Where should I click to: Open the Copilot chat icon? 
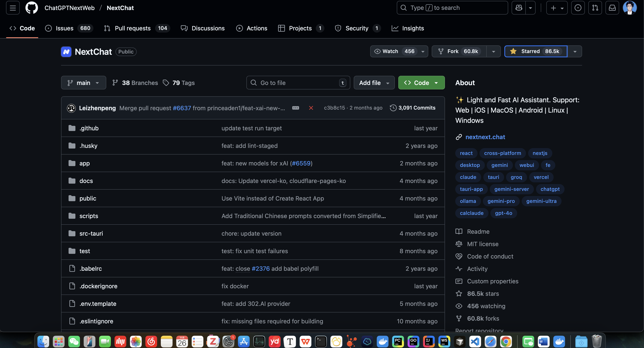pyautogui.click(x=519, y=8)
